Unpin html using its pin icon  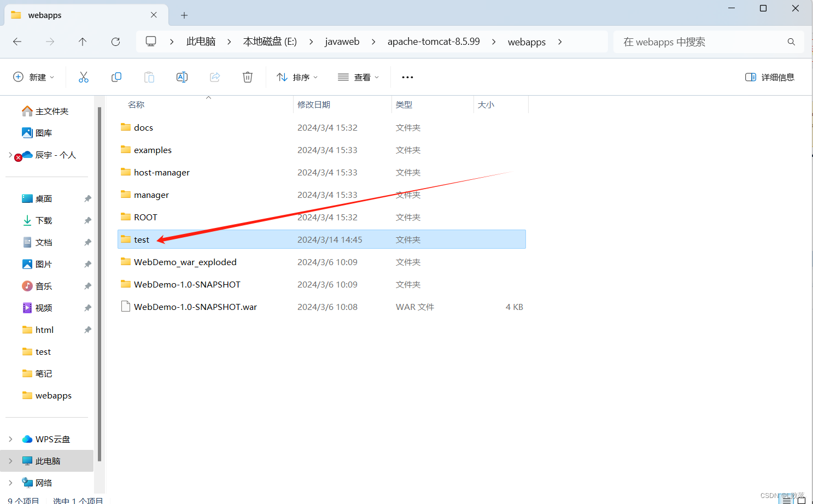(x=87, y=330)
